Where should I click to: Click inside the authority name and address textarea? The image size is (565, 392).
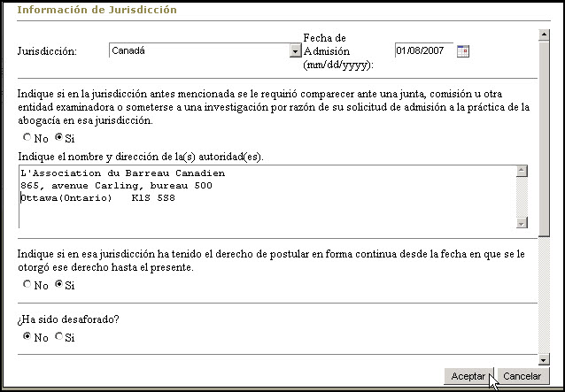point(266,196)
